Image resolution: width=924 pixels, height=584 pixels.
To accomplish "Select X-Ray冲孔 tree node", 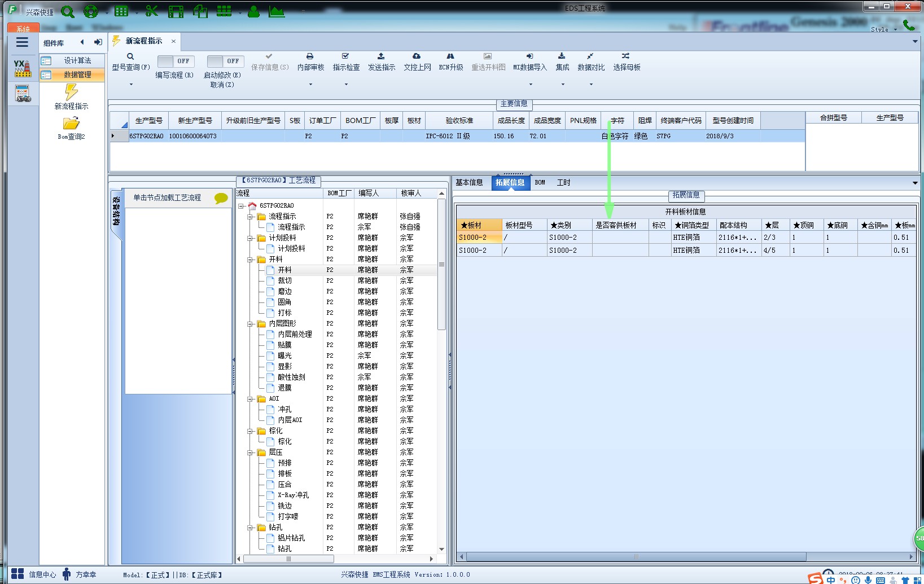I will point(293,495).
